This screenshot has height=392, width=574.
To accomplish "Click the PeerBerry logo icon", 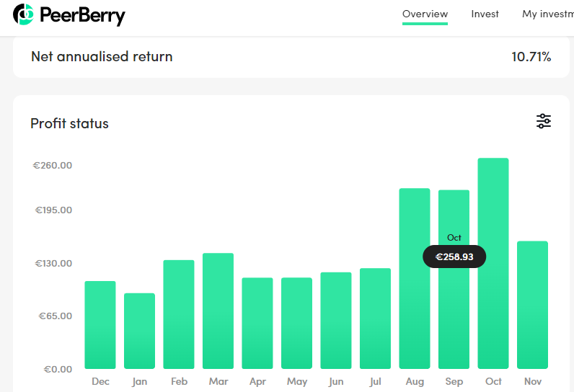I will click(x=23, y=14).
